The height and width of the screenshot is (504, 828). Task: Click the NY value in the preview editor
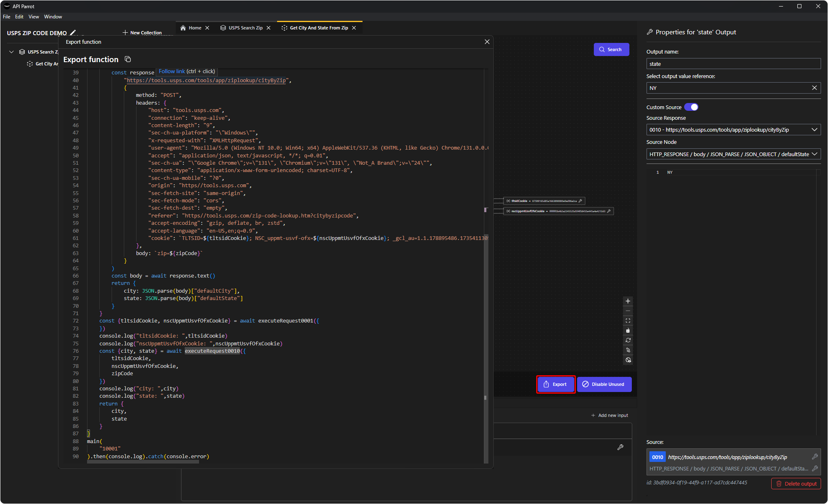[669, 172]
